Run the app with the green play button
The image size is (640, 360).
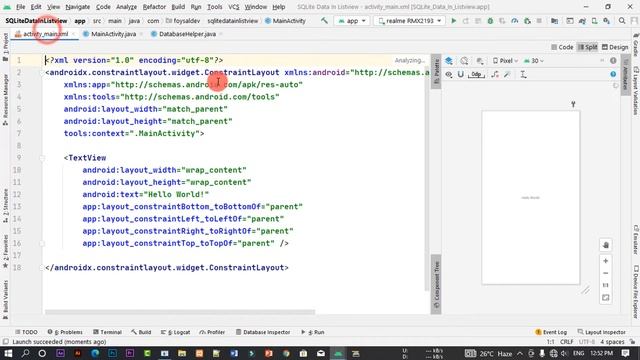click(453, 21)
